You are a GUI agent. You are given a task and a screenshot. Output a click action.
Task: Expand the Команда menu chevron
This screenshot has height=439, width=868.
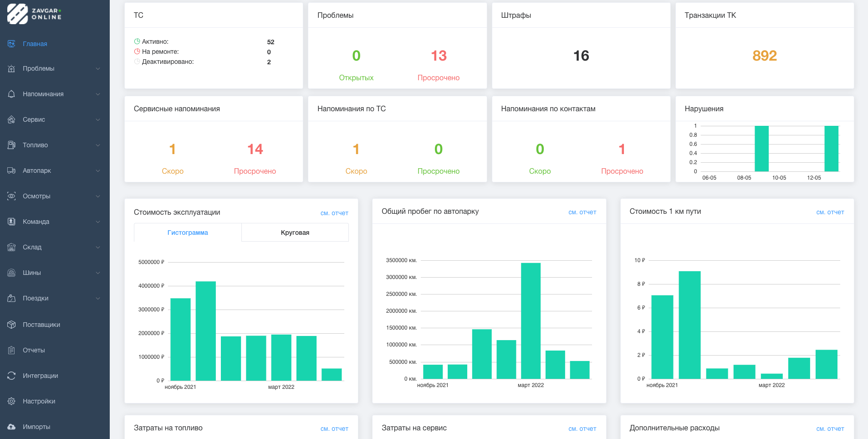(97, 222)
